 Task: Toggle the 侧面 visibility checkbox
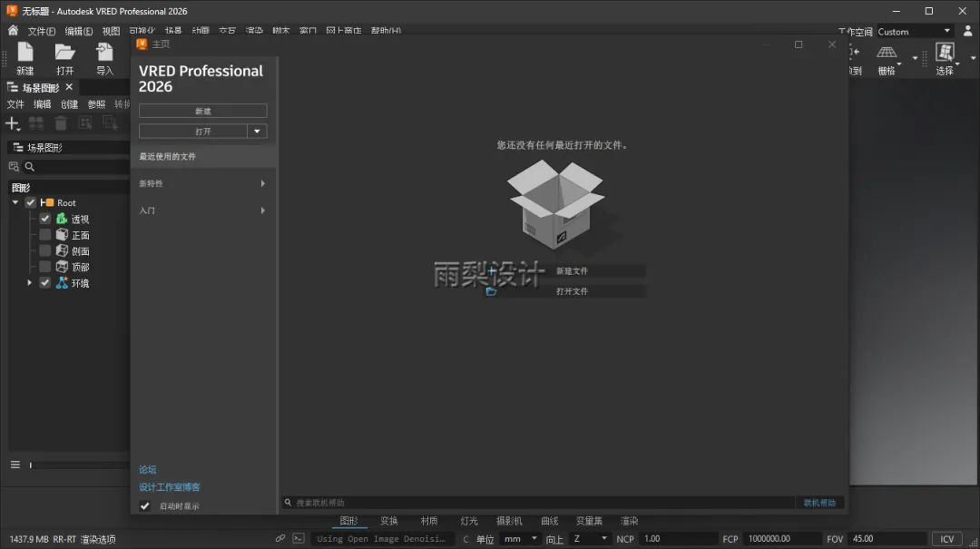45,250
